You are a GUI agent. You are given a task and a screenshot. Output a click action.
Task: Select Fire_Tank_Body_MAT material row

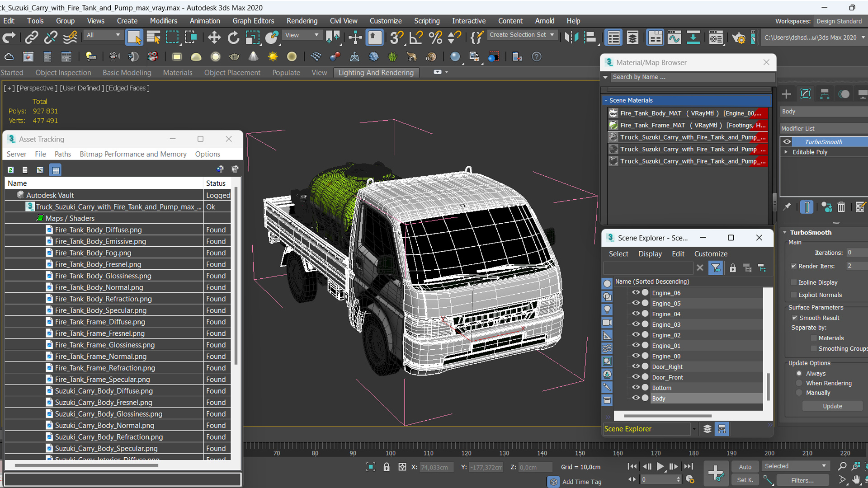pos(688,113)
